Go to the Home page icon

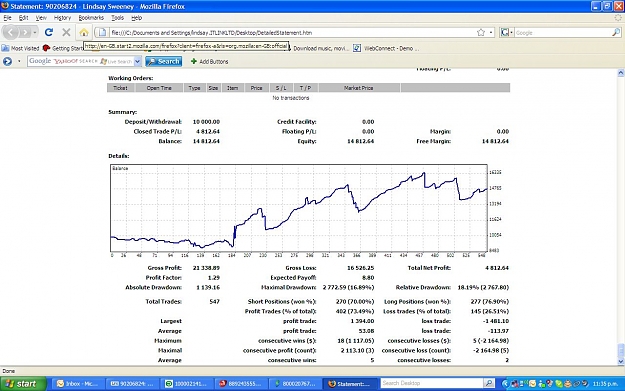[84, 32]
